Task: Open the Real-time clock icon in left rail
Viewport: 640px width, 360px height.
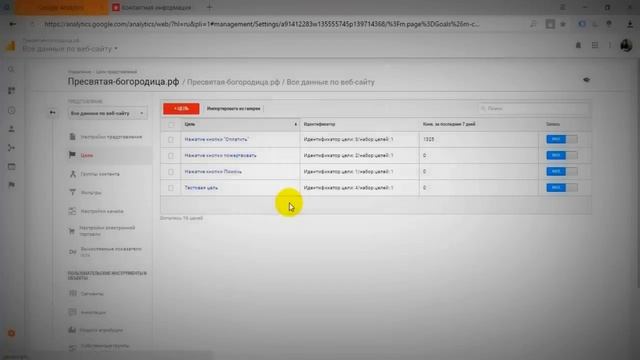Action: pyautogui.click(x=11, y=110)
